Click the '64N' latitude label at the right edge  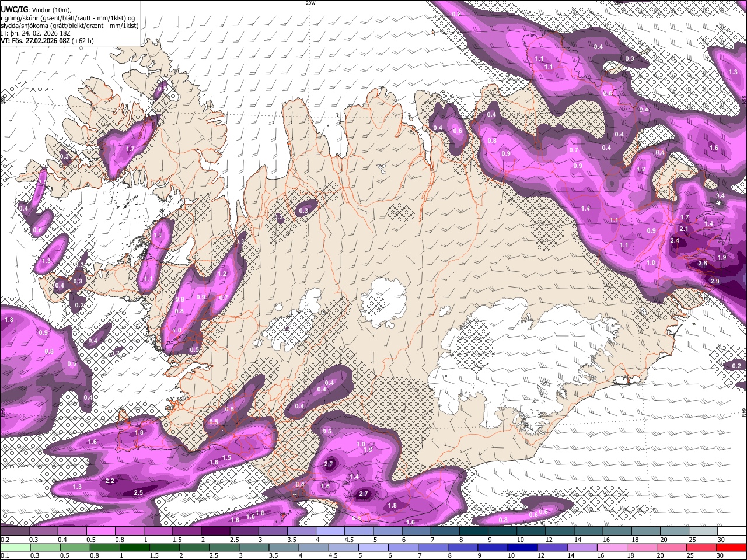coord(744,412)
